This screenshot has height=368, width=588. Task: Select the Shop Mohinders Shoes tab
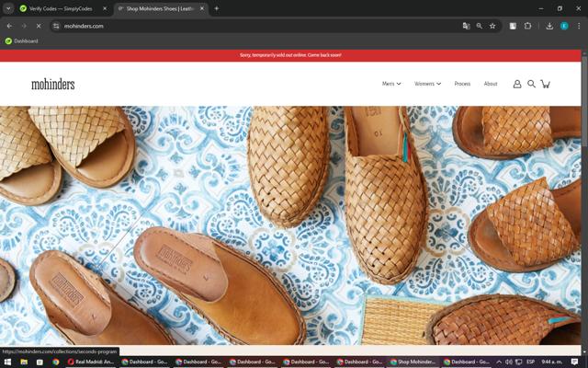[159, 8]
